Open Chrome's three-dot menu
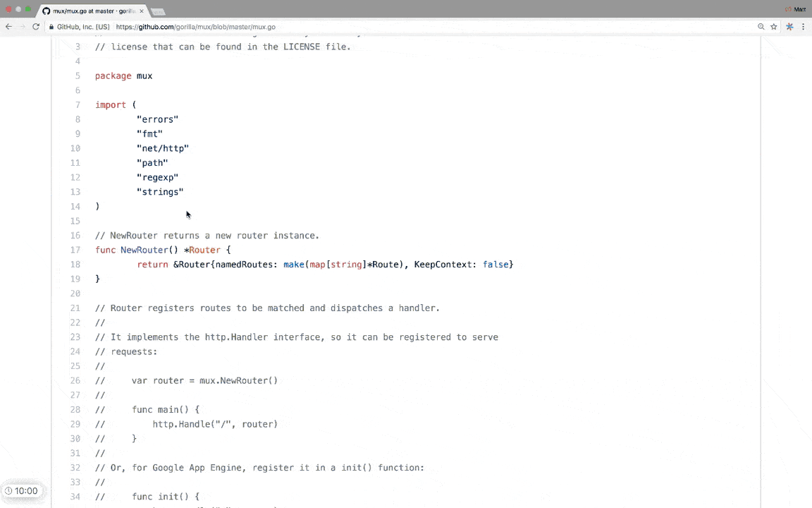Image resolution: width=812 pixels, height=508 pixels. point(804,26)
